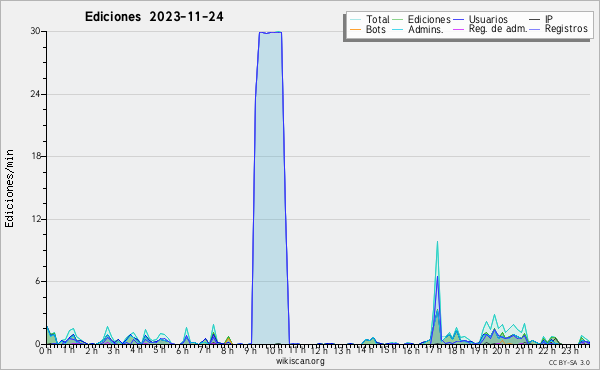The height and width of the screenshot is (370, 600).
Task: Click the '8 h' x-axis label
Action: point(227,350)
